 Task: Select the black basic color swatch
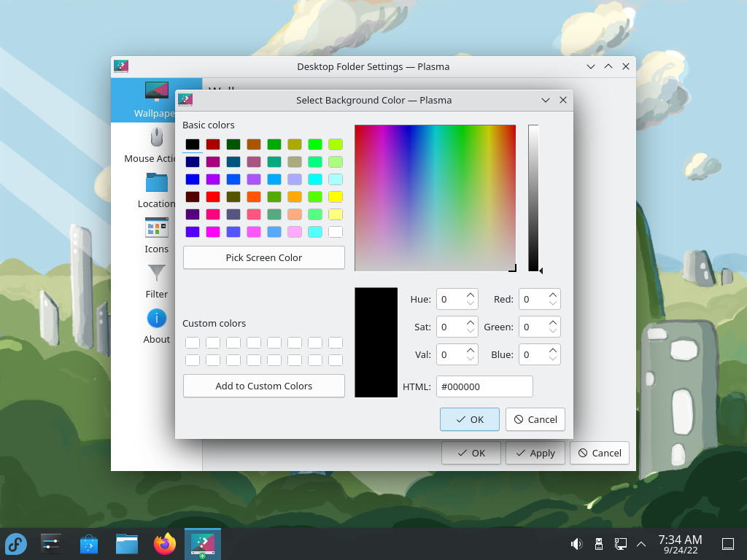point(193,144)
